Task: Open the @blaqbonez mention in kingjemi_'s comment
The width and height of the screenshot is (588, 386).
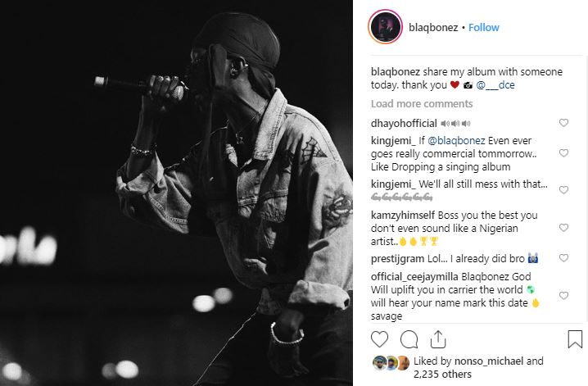Action: click(456, 141)
